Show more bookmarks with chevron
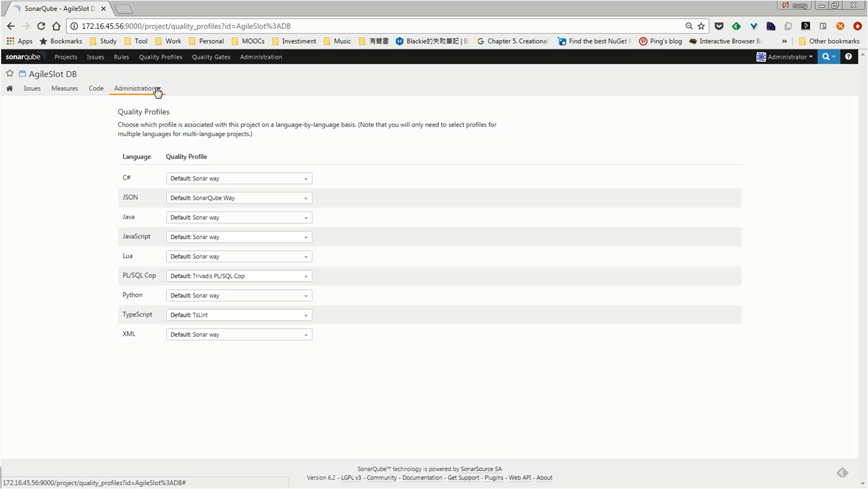The image size is (868, 489). click(x=784, y=41)
